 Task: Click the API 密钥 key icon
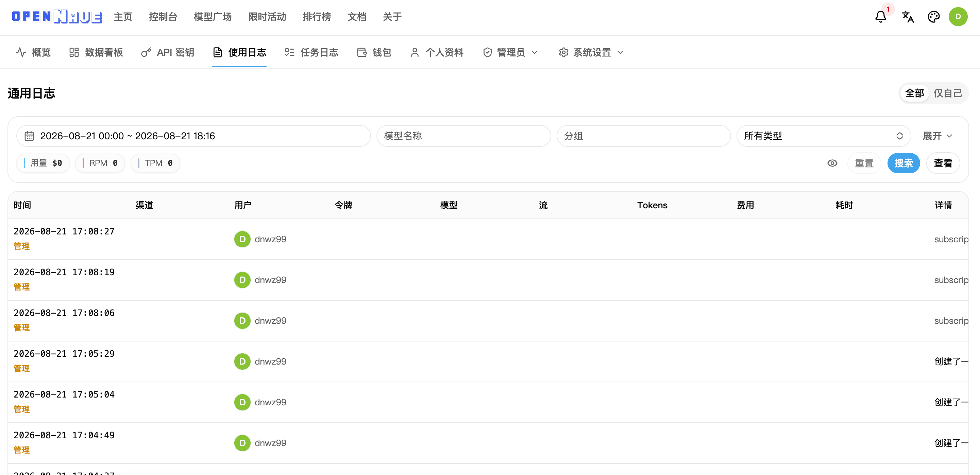click(146, 52)
